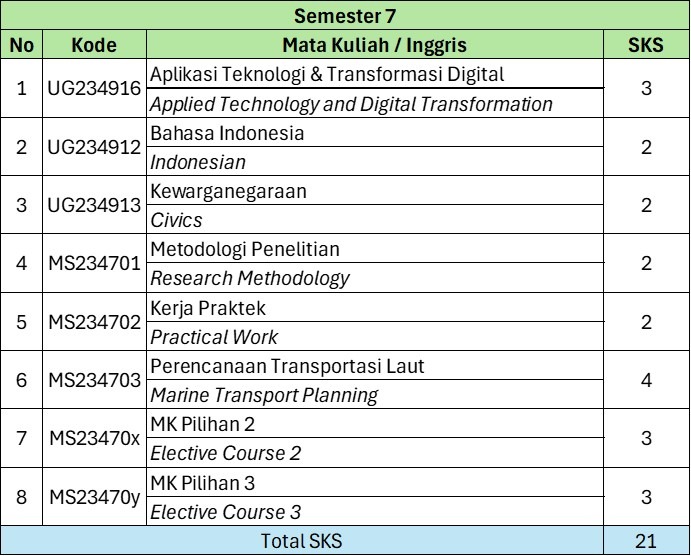This screenshot has height=556, width=691.
Task: Select the No column header
Action: (x=22, y=45)
